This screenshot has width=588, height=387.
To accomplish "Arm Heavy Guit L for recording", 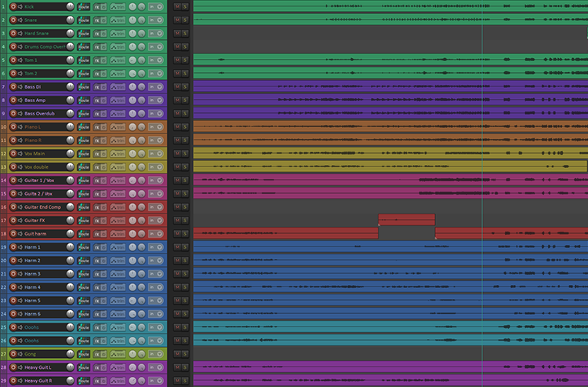I will coord(13,367).
